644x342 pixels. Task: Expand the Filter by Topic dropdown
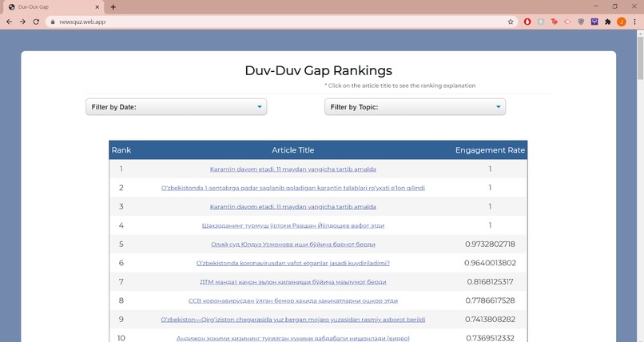click(415, 107)
